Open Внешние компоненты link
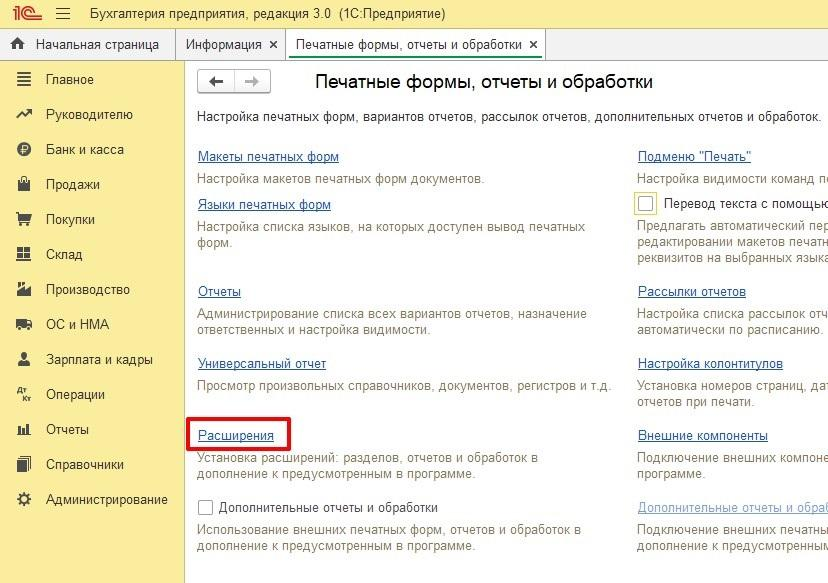The height and width of the screenshot is (583, 828). coord(703,435)
